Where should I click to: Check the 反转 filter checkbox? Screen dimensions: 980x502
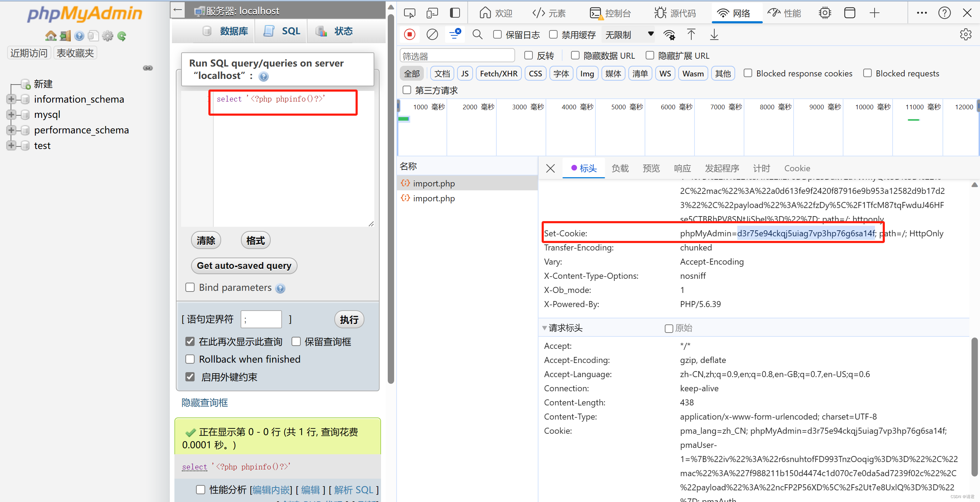point(529,56)
